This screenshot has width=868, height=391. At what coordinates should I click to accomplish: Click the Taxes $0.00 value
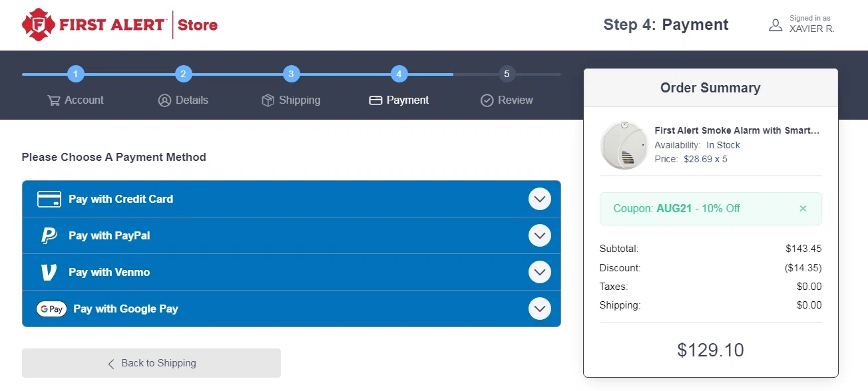click(809, 287)
